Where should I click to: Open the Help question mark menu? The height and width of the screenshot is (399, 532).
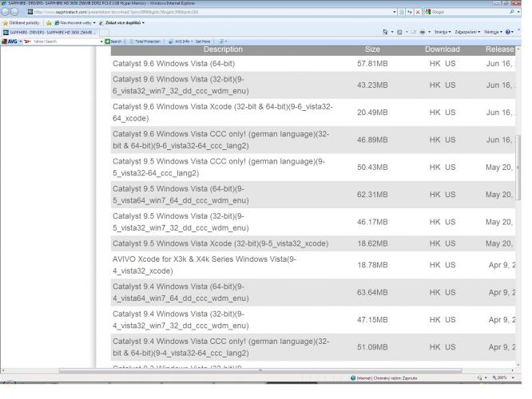[508, 32]
